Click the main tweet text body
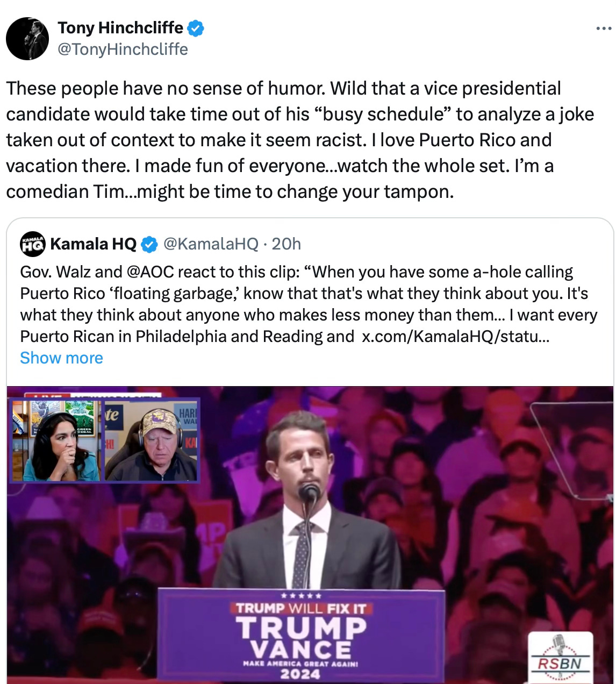The width and height of the screenshot is (616, 684). click(300, 140)
